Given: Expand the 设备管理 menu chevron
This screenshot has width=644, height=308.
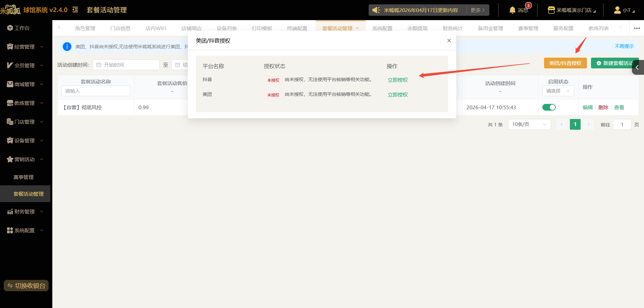Looking at the screenshot, I should 42,140.
